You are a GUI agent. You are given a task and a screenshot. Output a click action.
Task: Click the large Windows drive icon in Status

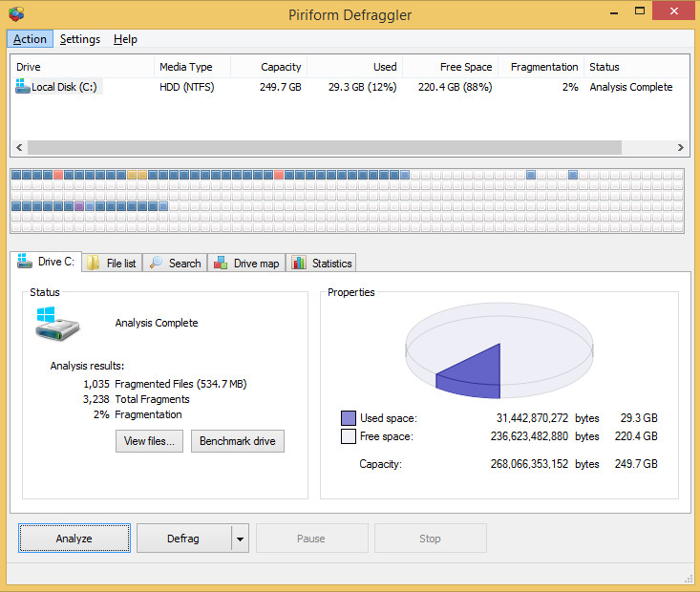56,324
